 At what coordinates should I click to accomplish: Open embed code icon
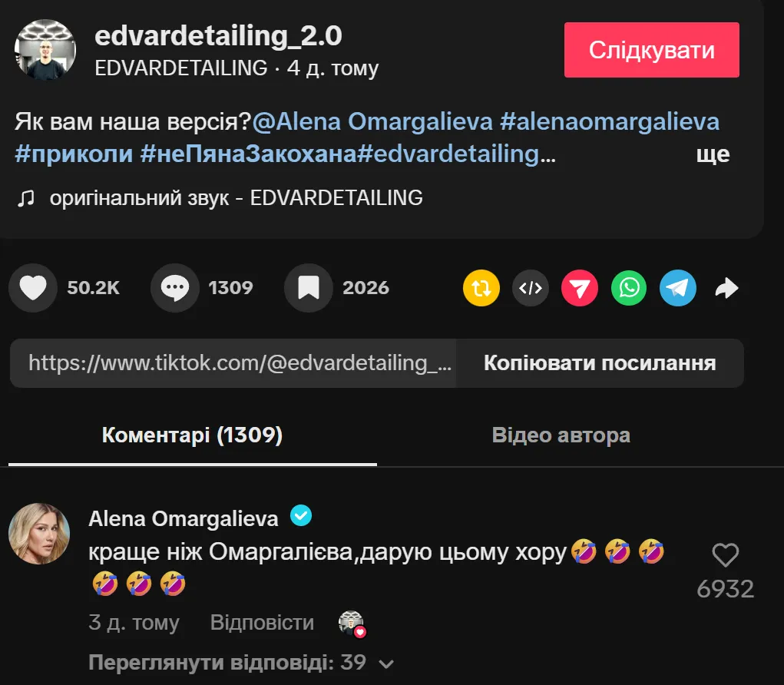point(531,288)
